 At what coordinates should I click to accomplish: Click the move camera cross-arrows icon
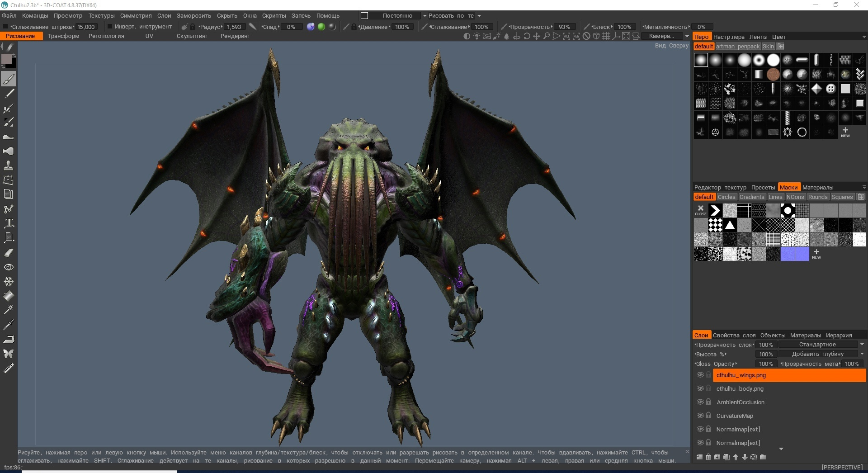537,36
